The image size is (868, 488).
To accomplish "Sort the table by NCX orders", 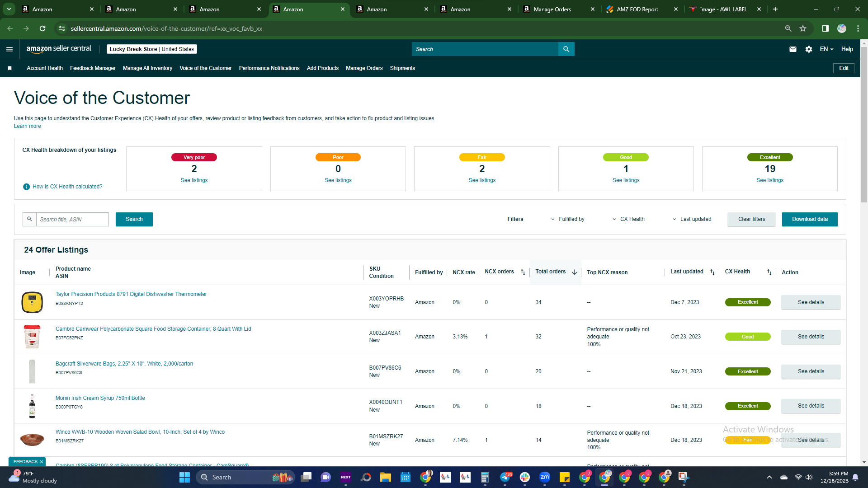I will tap(523, 272).
